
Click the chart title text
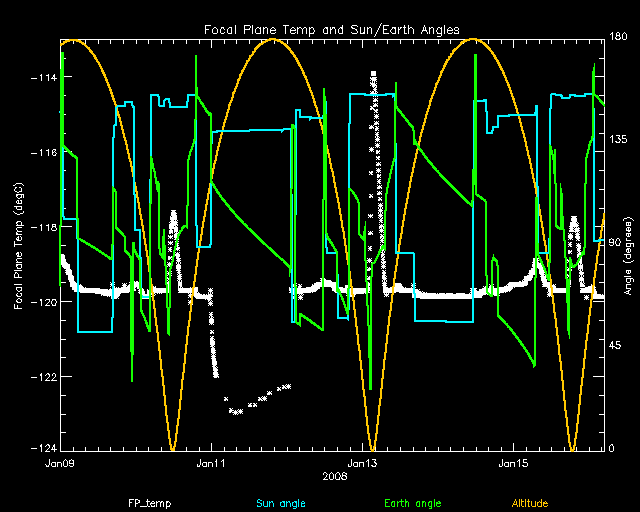331,30
